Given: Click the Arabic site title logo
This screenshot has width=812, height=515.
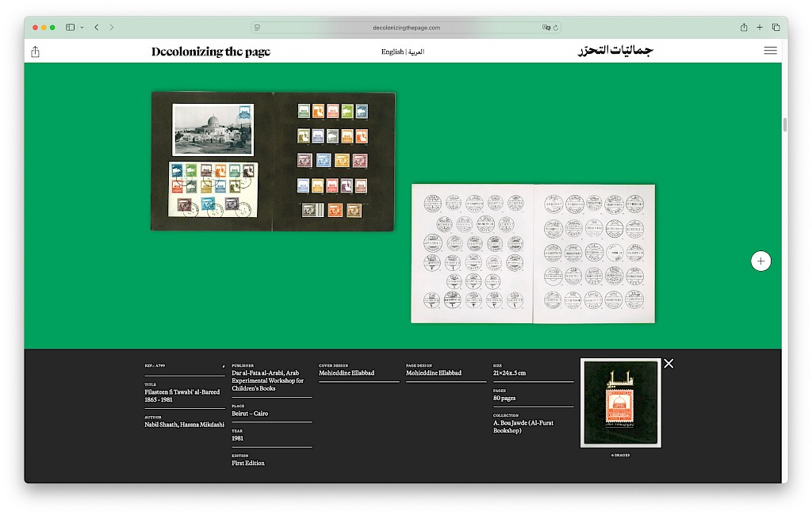Looking at the screenshot, I should click(615, 51).
